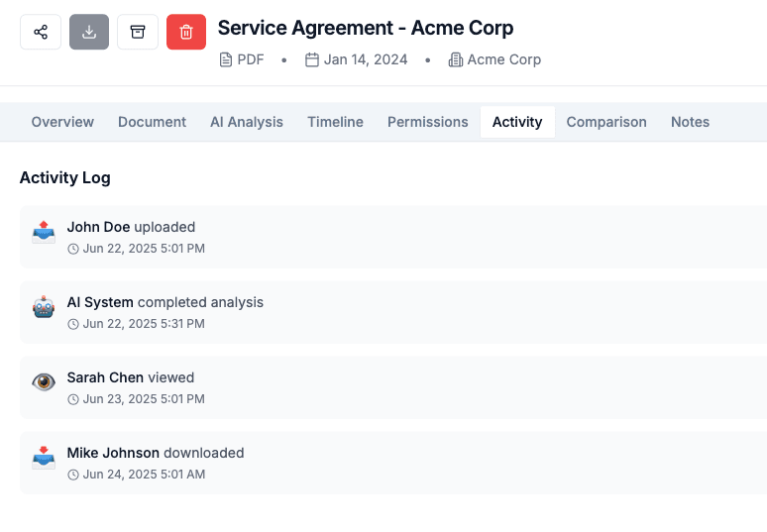Click timestamp Jun 23, 2025 5:01 PM
This screenshot has width=767, height=532.
pyautogui.click(x=144, y=399)
